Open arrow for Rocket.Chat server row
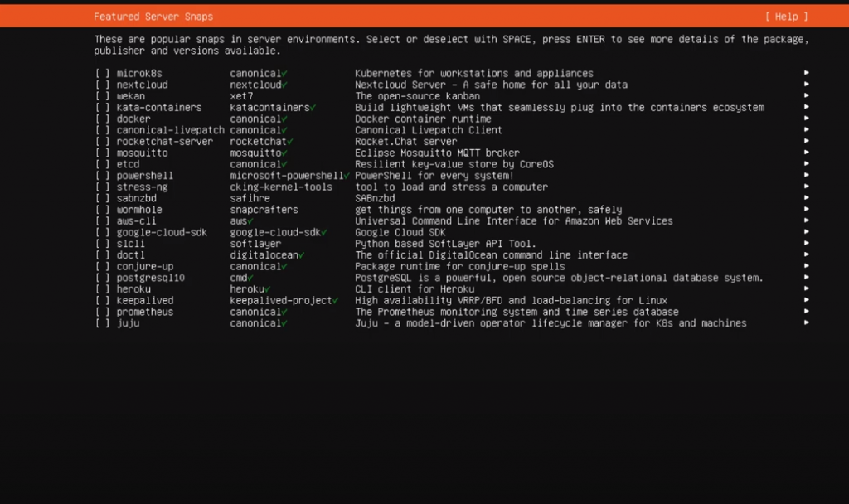The height and width of the screenshot is (504, 849). 806,141
